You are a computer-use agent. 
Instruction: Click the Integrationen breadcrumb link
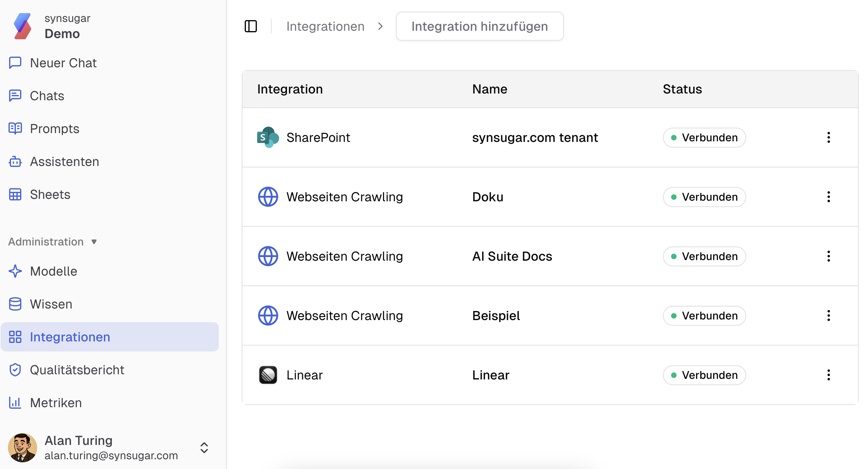(326, 26)
